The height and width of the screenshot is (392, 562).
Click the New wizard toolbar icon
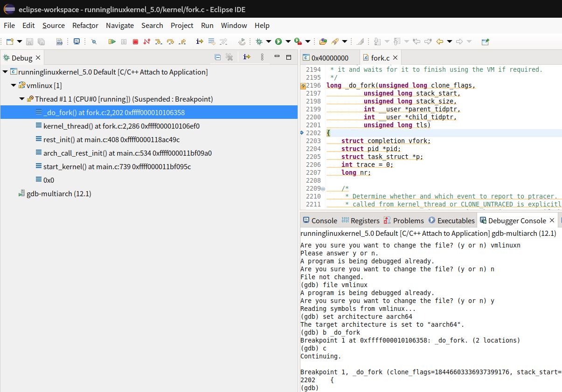(10, 41)
